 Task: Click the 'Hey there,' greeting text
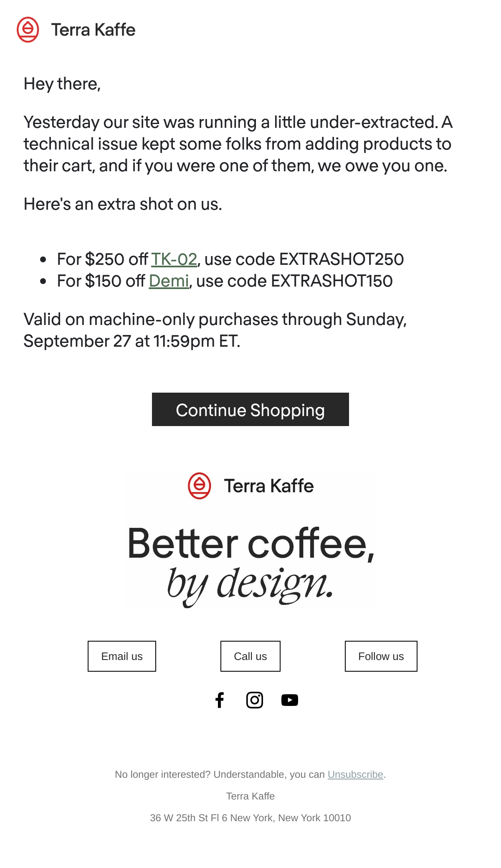point(62,84)
